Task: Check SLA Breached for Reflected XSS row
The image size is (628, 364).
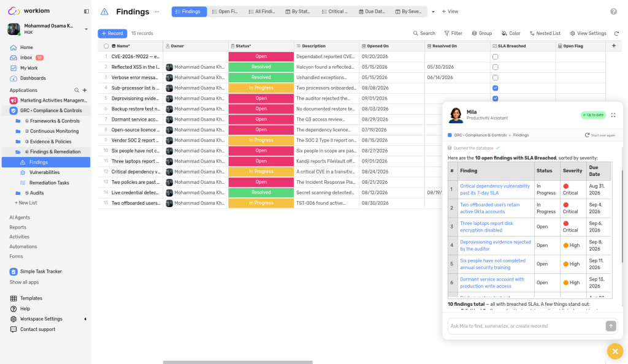Action: click(496, 67)
